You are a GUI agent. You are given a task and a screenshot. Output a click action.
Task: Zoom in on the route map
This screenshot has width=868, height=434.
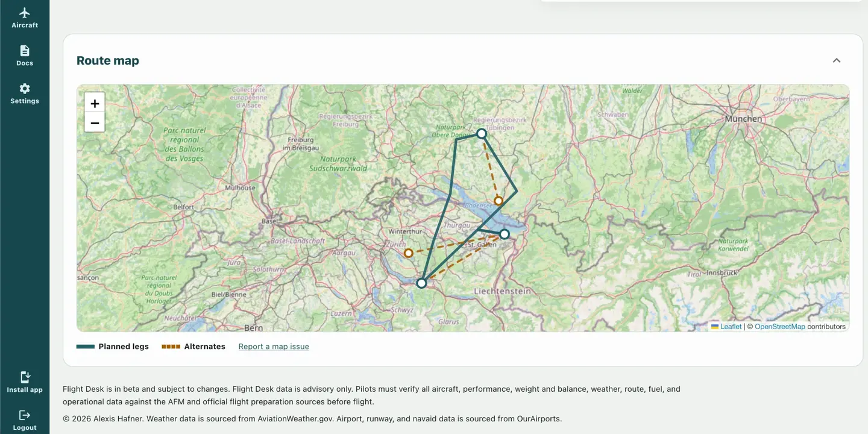(95, 103)
